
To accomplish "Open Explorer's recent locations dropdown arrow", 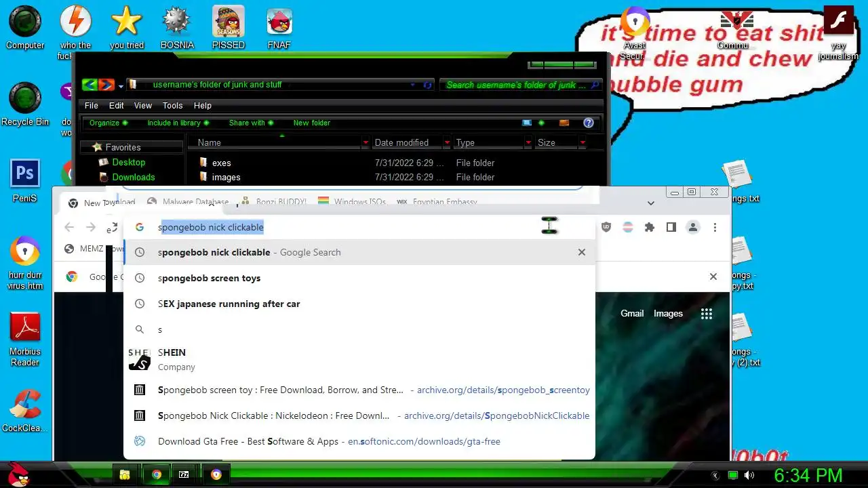I will point(121,85).
